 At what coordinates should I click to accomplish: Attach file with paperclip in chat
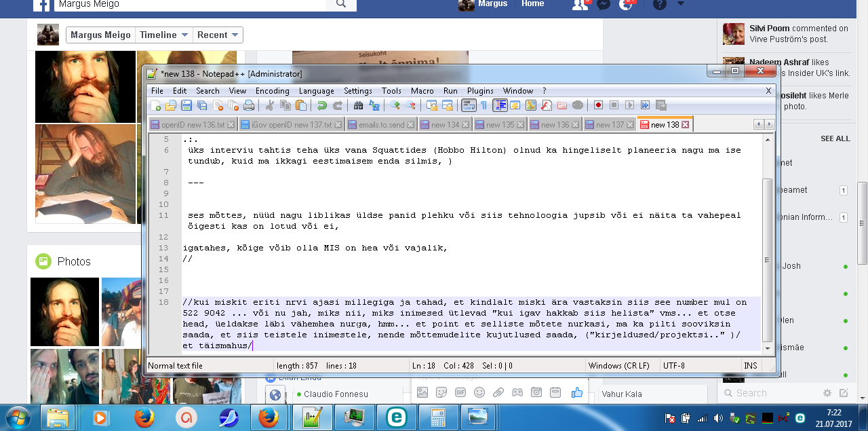click(x=498, y=392)
